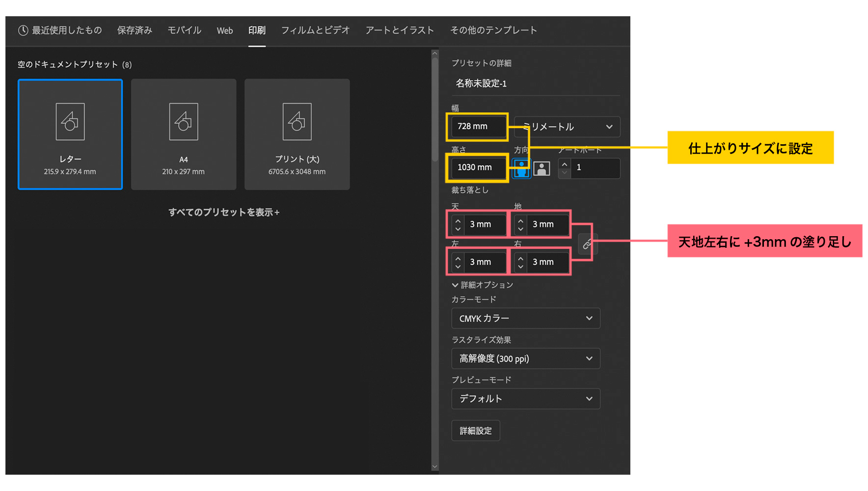Select the レター preset thumbnail
868x491 pixels.
[70, 134]
